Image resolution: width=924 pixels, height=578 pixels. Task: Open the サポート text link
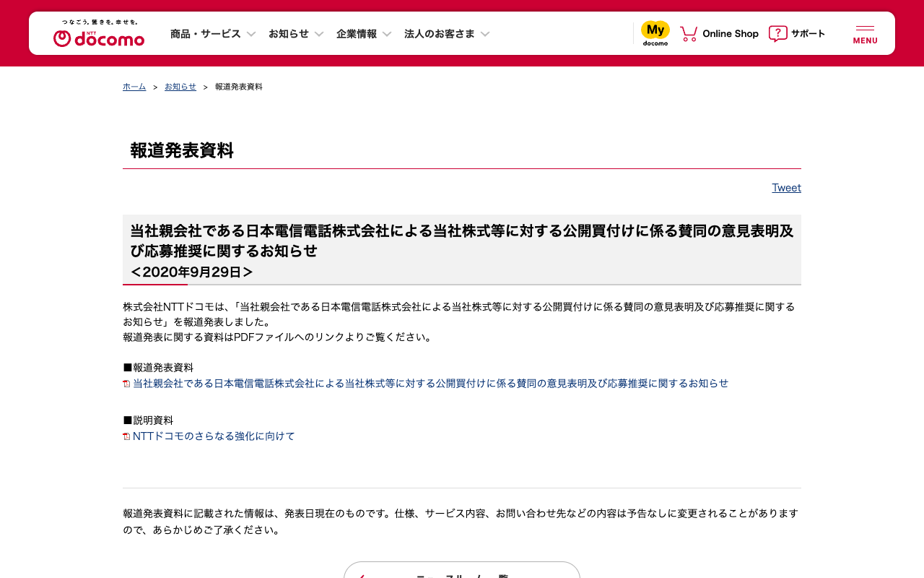(x=808, y=33)
